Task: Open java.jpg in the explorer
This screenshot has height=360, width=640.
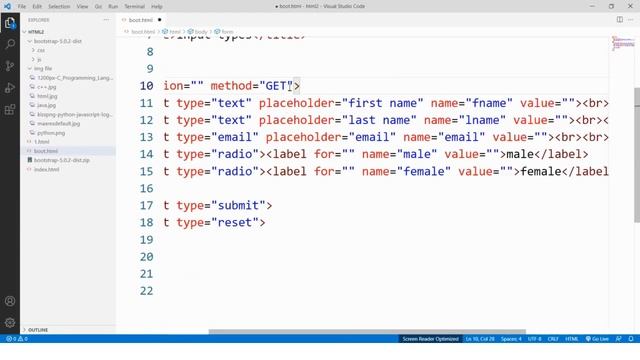Action: (x=46, y=105)
